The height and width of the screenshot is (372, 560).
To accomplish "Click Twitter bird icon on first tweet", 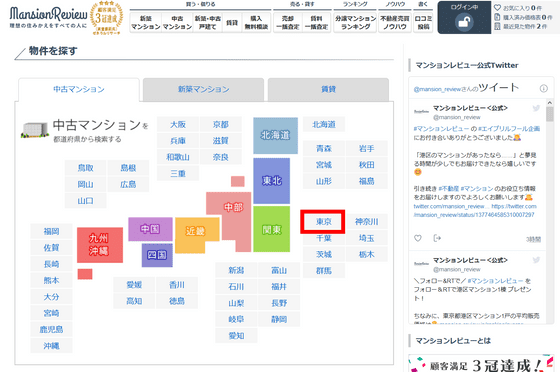I will [536, 108].
